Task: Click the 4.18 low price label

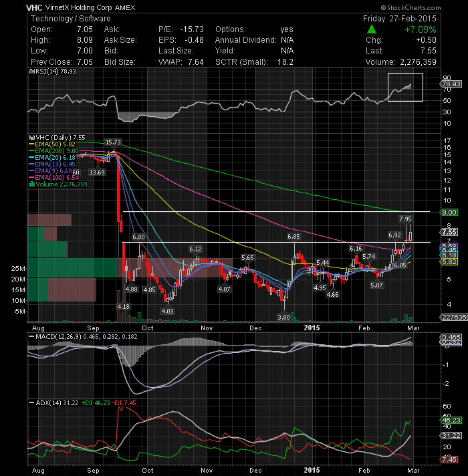Action: (123, 307)
